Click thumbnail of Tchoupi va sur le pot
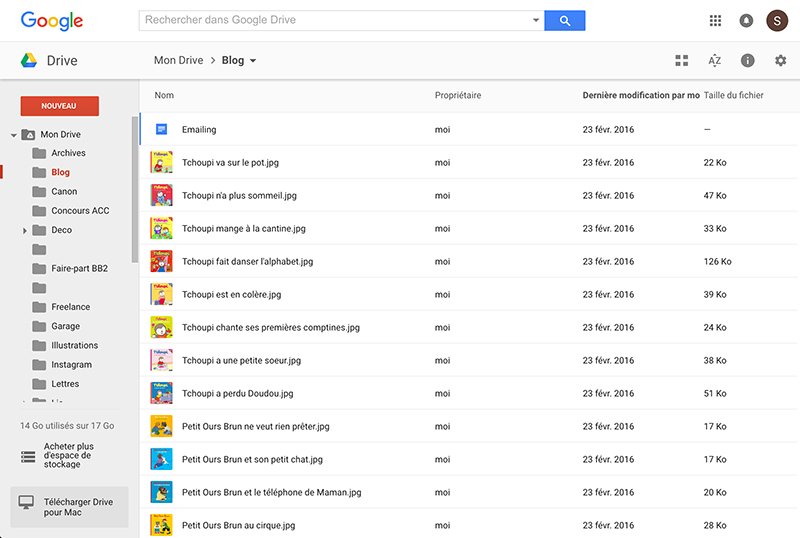The width and height of the screenshot is (800, 538). point(161,162)
